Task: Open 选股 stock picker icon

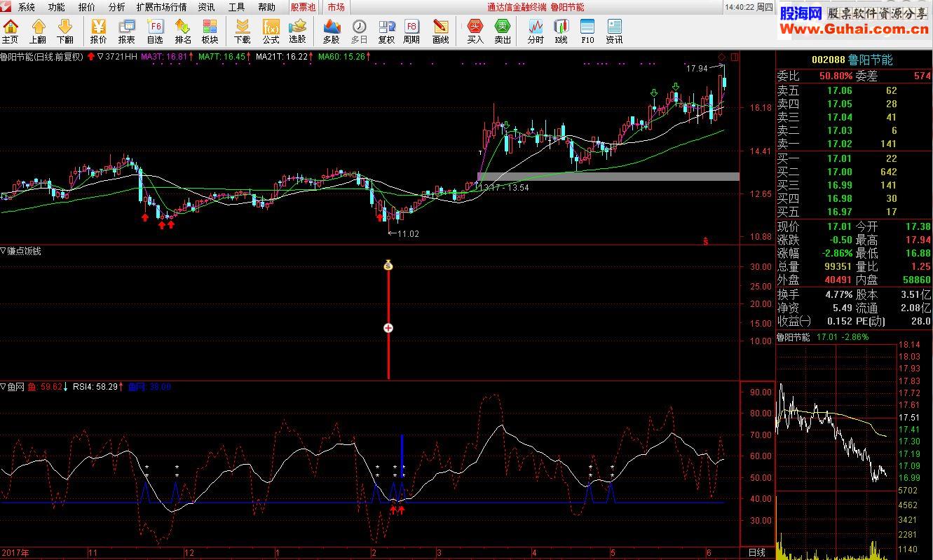Action: [297, 32]
